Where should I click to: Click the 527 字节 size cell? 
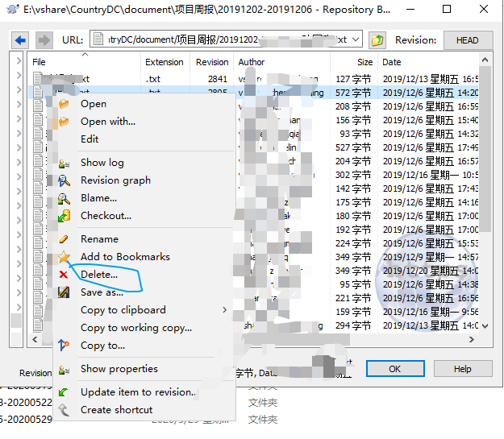(353, 147)
